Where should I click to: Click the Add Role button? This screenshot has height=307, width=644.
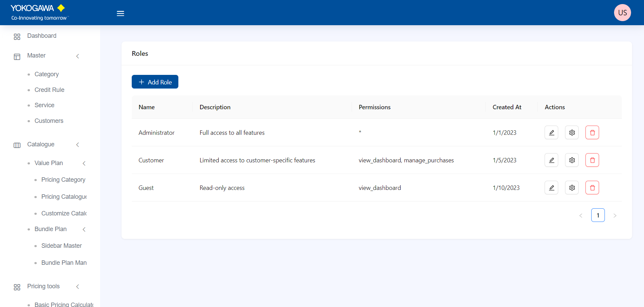coord(155,82)
